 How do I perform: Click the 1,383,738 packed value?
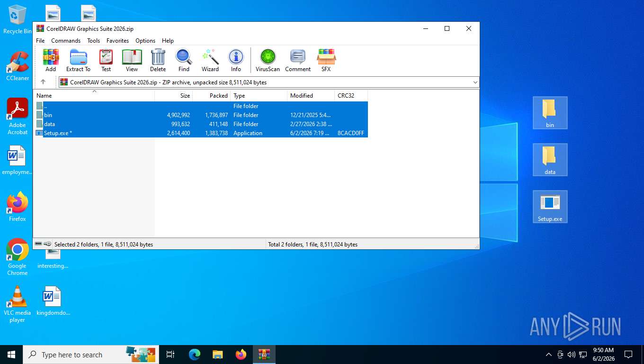tap(216, 133)
